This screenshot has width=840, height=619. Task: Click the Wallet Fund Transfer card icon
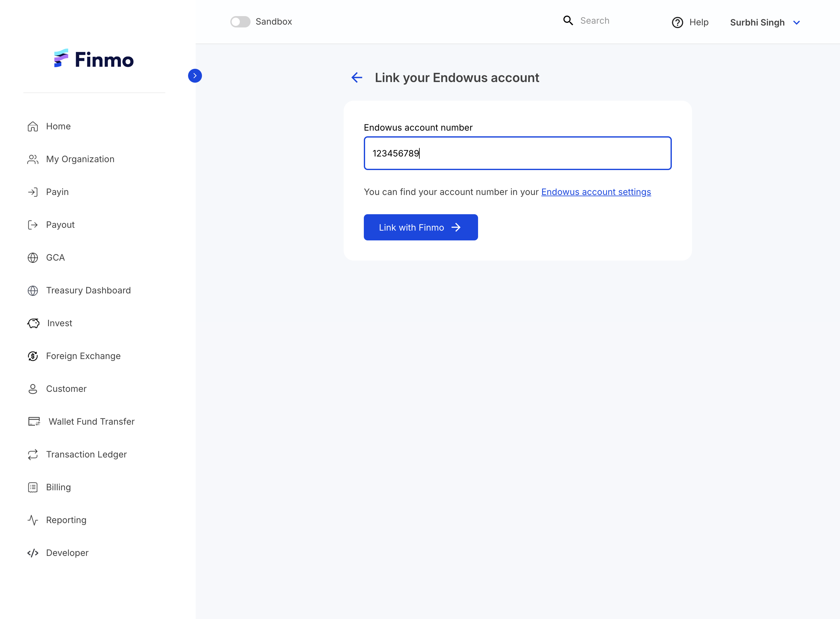34,422
